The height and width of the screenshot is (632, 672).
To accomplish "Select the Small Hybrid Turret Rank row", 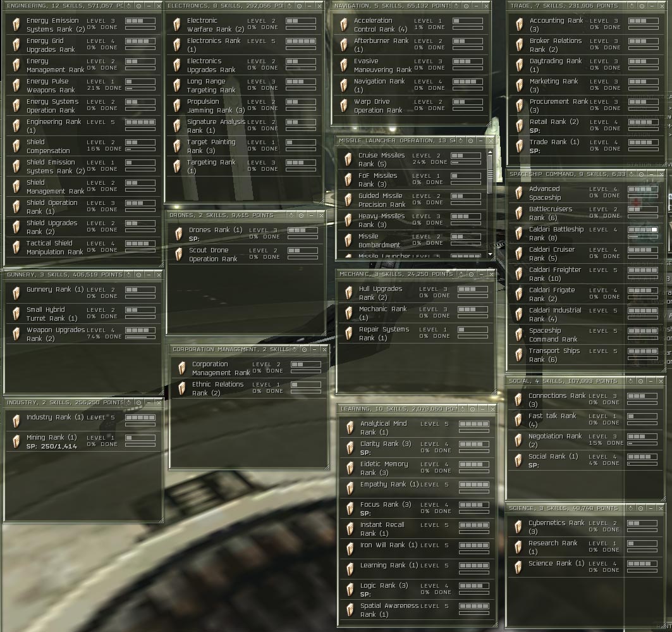I will pyautogui.click(x=83, y=314).
